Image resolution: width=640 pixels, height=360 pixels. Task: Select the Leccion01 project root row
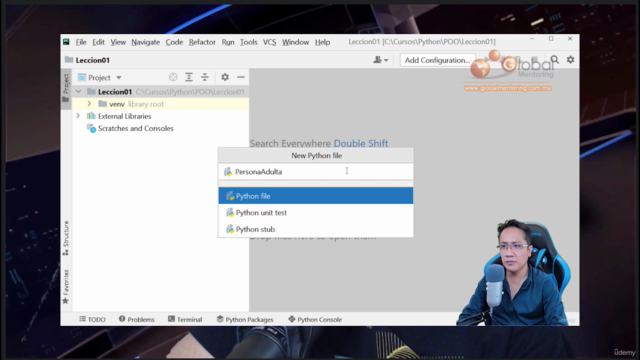coord(160,92)
